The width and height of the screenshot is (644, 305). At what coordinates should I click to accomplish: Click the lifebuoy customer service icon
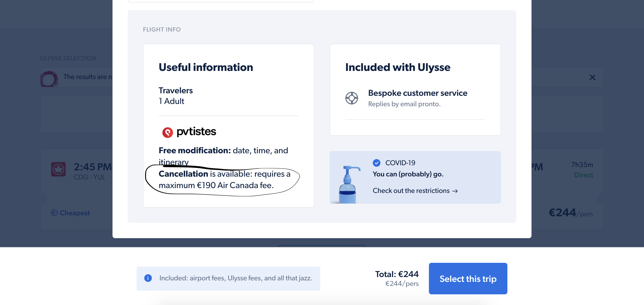(351, 98)
